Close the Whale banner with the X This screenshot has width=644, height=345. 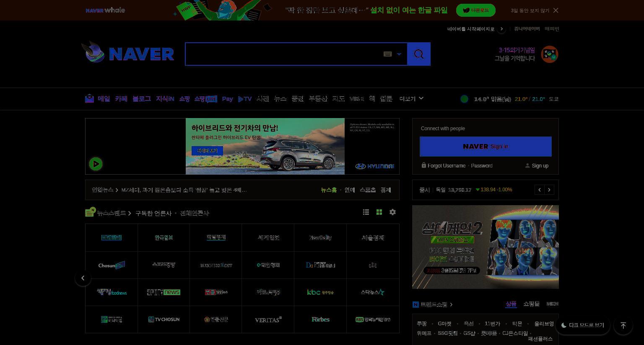pos(556,10)
